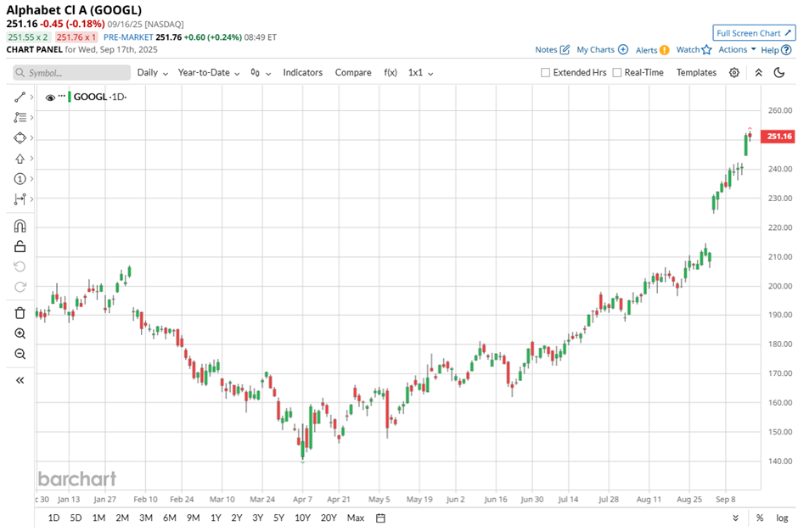Delete drawings with the trash icon
The image size is (798, 532).
click(20, 313)
